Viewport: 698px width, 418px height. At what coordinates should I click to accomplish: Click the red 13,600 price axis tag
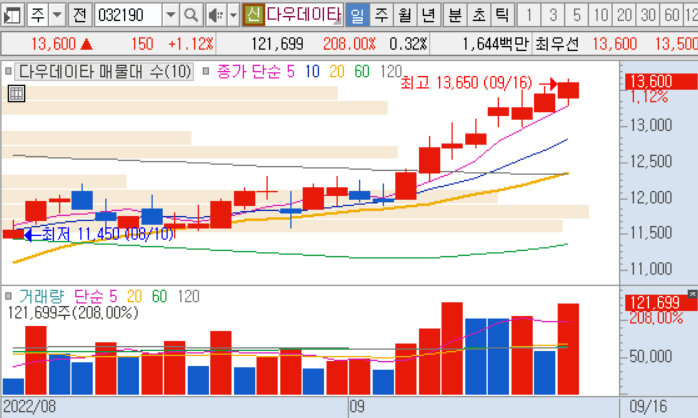click(x=661, y=82)
